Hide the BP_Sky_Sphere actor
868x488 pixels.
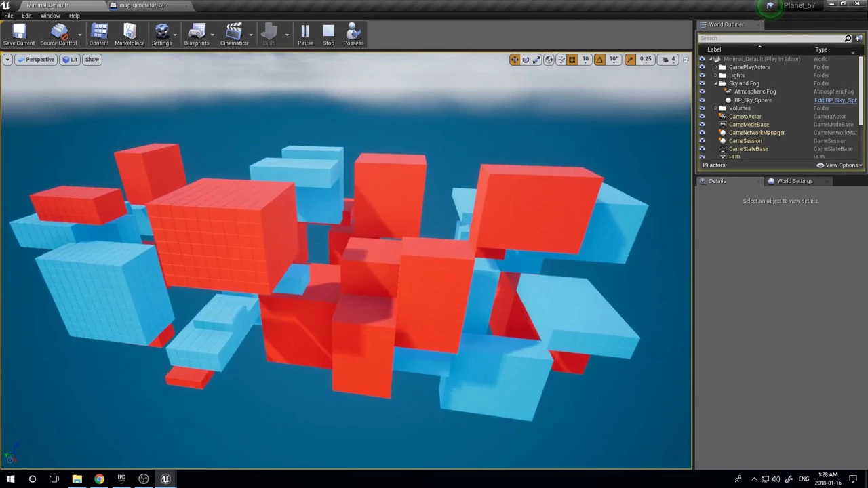pyautogui.click(x=703, y=100)
